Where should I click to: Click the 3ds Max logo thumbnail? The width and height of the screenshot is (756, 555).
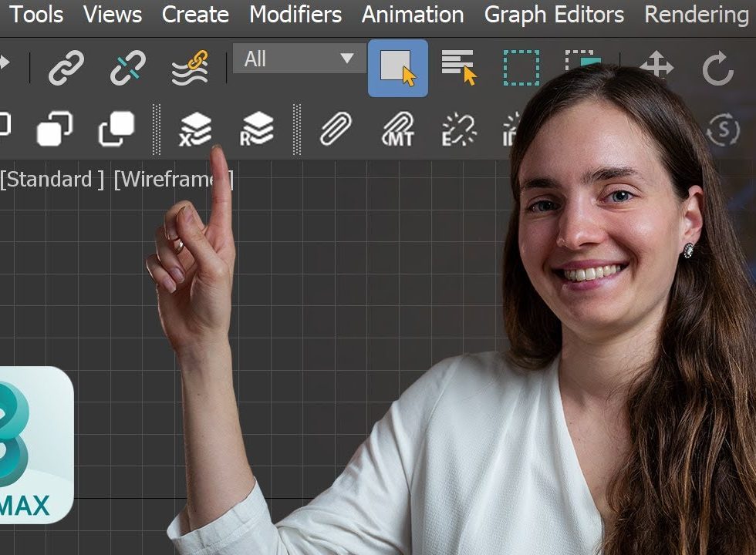tap(36, 445)
